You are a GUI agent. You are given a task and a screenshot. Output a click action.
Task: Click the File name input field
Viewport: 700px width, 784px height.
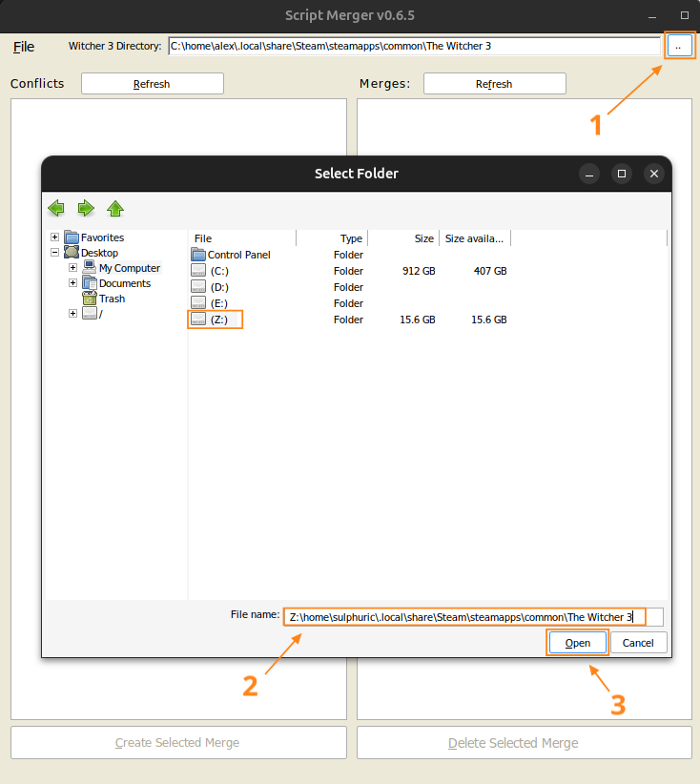point(465,617)
